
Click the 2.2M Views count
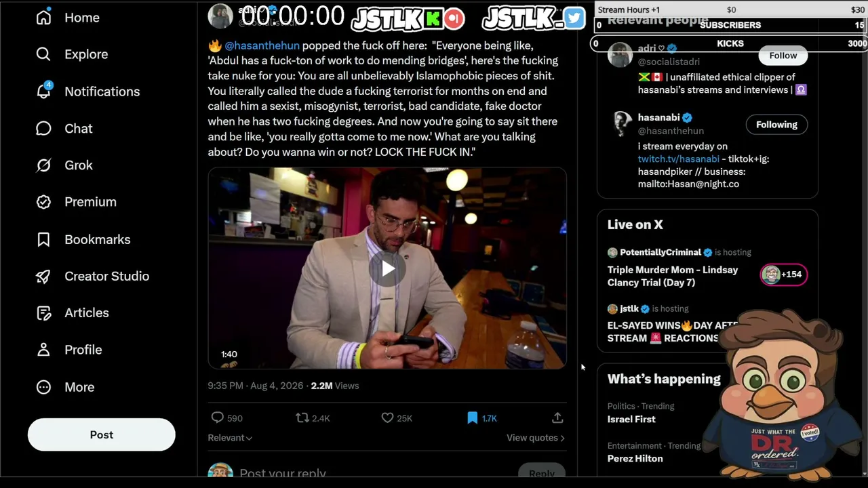click(x=335, y=386)
